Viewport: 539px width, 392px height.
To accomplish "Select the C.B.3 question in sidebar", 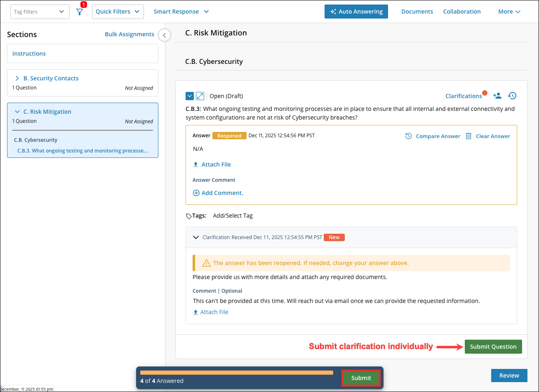I will click(x=82, y=151).
